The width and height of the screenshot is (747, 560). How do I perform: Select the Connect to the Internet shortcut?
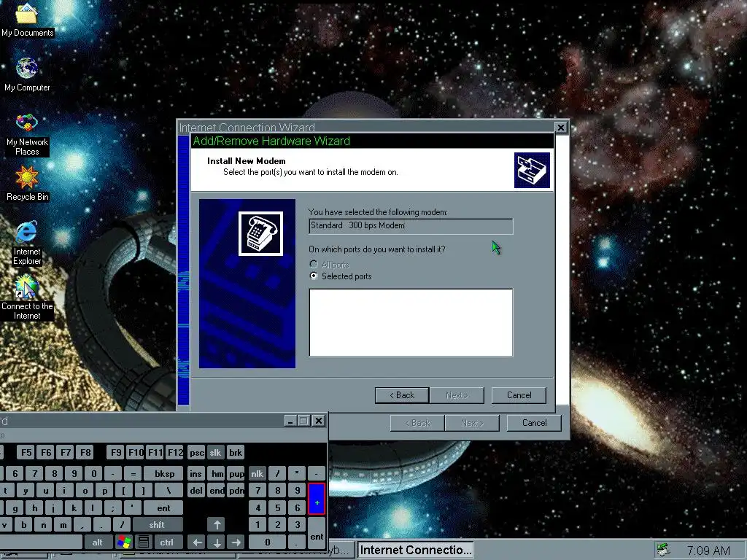(x=27, y=297)
